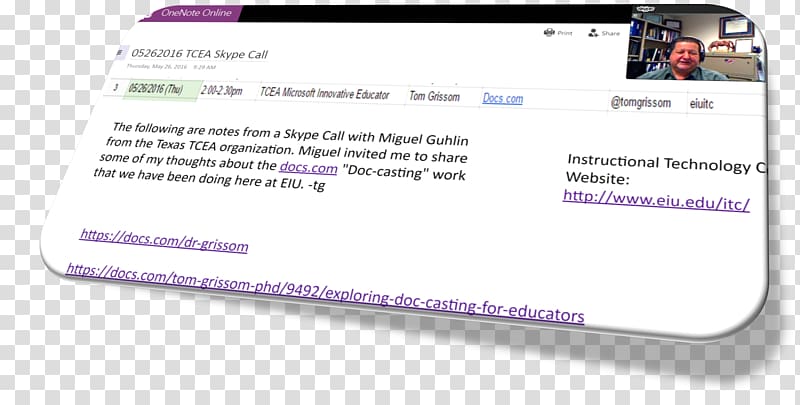The height and width of the screenshot is (405, 800).
Task: Open the http://www.eiu.edu/itc/ link
Action: point(656,200)
